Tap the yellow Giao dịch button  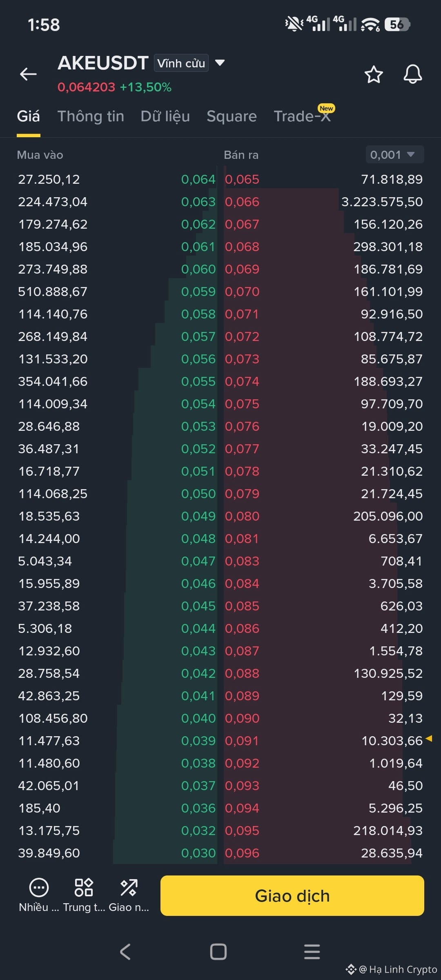coord(292,895)
